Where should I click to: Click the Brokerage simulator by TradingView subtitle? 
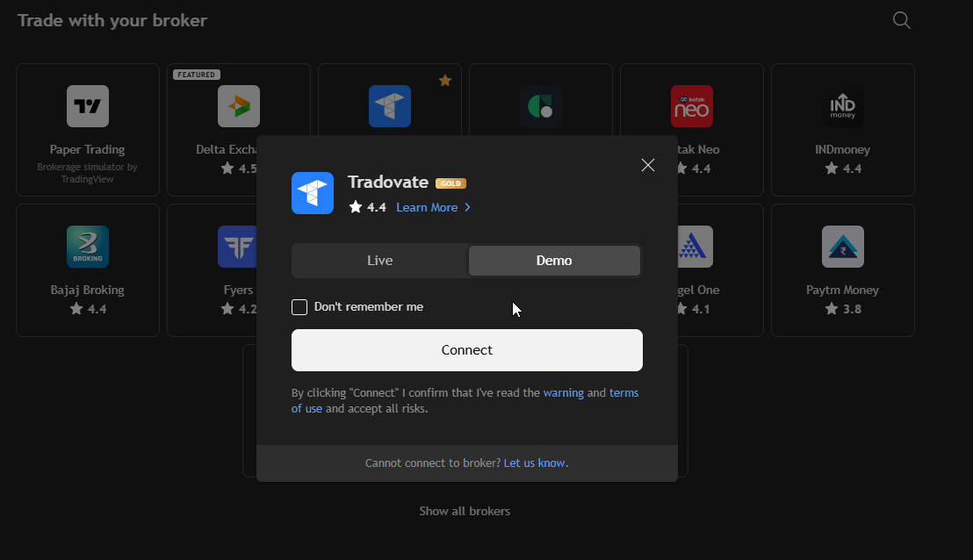coord(88,173)
